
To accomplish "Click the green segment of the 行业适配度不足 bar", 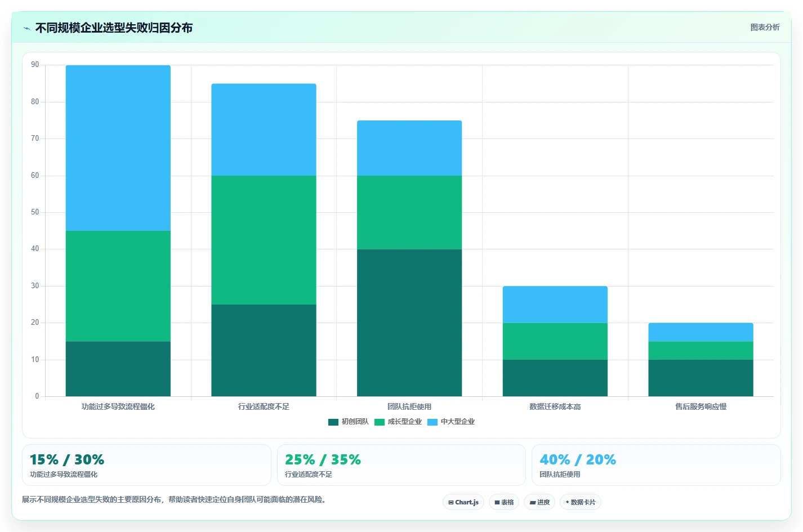I will click(x=264, y=240).
